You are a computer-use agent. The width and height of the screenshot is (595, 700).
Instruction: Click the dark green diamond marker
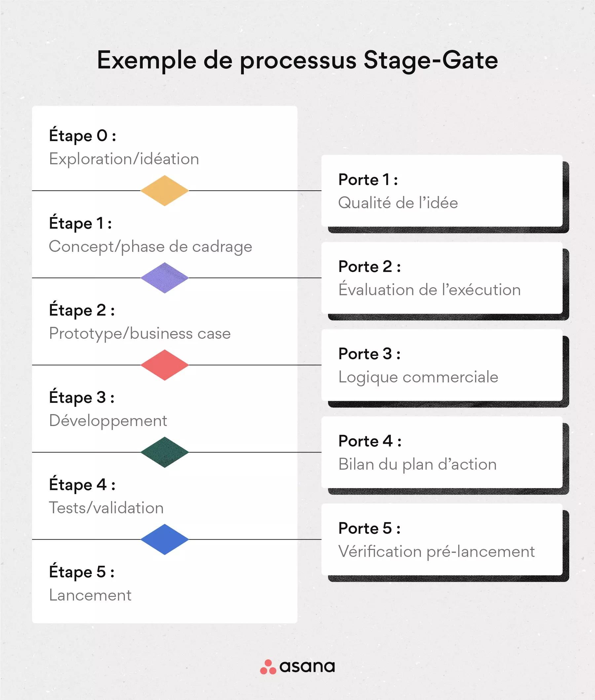[164, 452]
